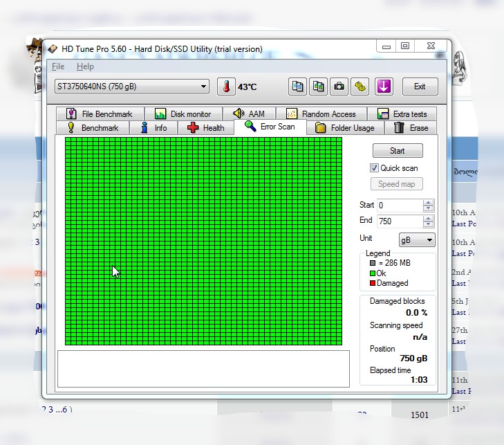Select the Error Scan tab
Viewport: 504px width, 445px height.
pos(270,127)
